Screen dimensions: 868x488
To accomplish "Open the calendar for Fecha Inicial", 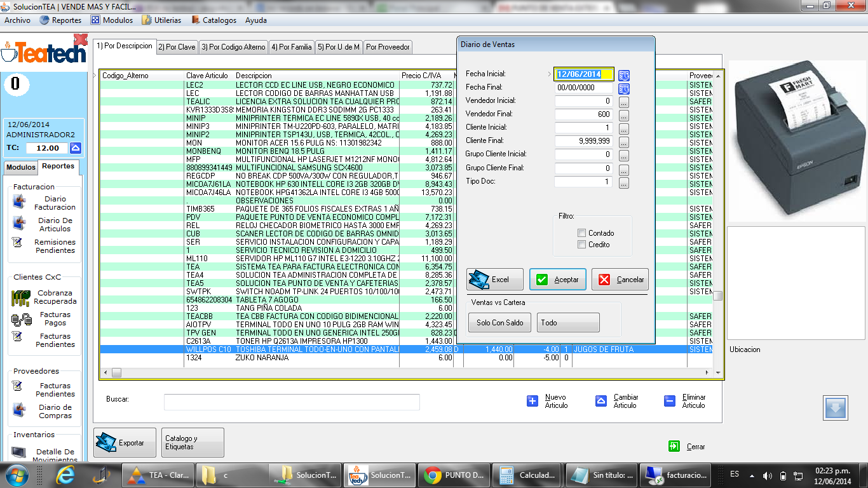I will point(625,74).
